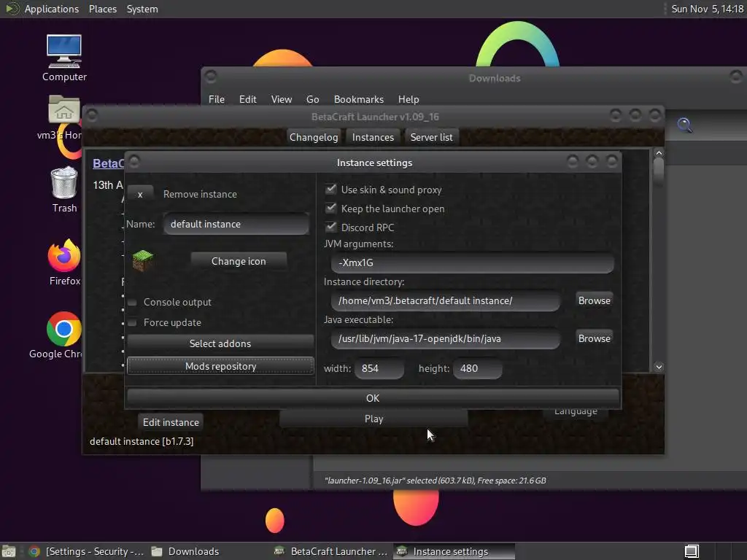Click the Edit instance button

click(x=171, y=422)
